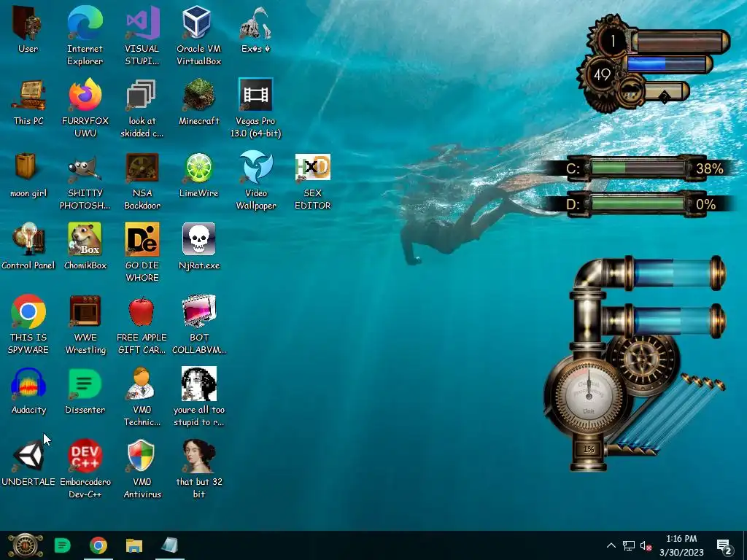Click the VM0 Technic... doctor icon
The width and height of the screenshot is (747, 560).
pos(142,397)
